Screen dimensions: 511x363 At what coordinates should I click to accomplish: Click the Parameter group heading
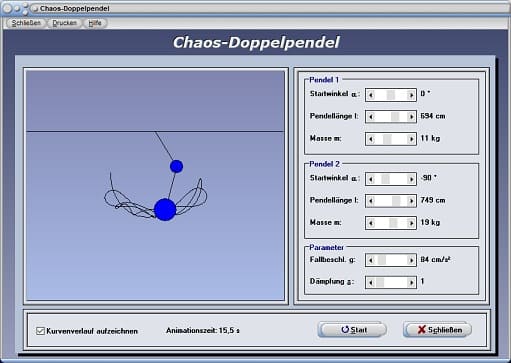click(x=326, y=247)
